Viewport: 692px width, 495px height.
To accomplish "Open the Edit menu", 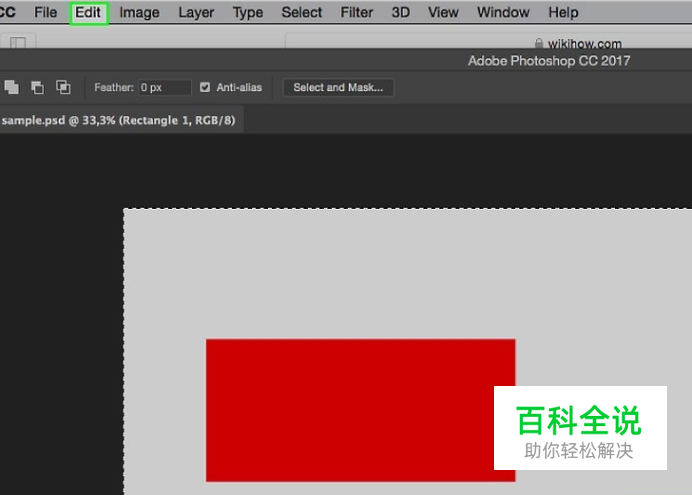I will pyautogui.click(x=88, y=12).
